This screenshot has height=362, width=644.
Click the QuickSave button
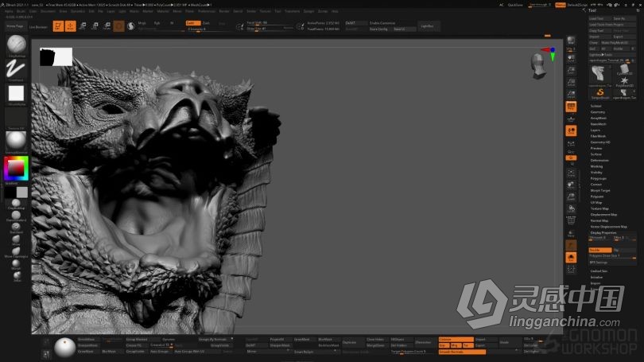click(515, 5)
